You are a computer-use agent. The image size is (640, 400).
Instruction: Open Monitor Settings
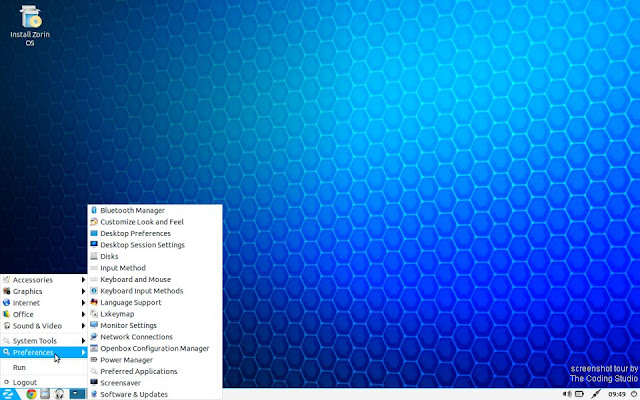click(155, 325)
